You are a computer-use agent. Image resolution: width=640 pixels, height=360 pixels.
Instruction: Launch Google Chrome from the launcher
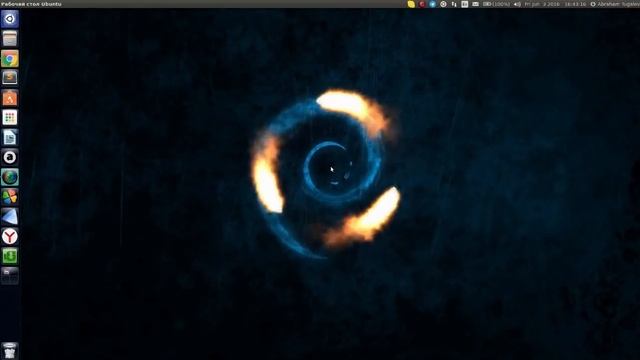[x=9, y=59]
